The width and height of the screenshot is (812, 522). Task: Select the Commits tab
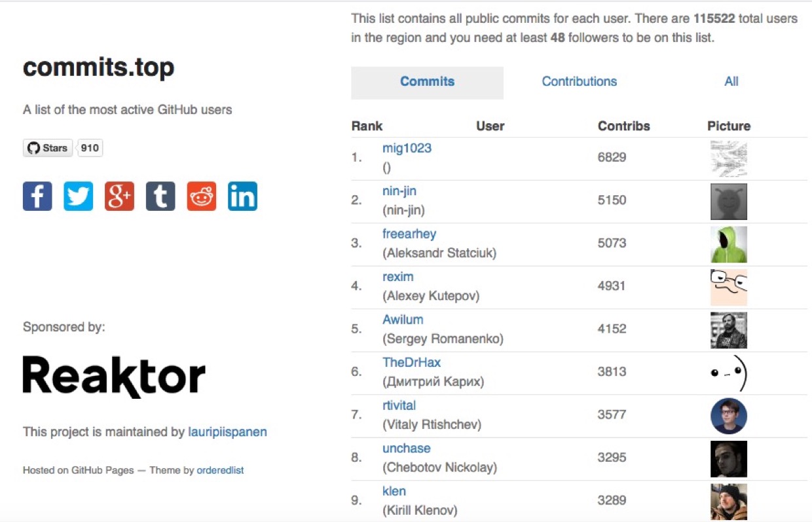pyautogui.click(x=427, y=82)
